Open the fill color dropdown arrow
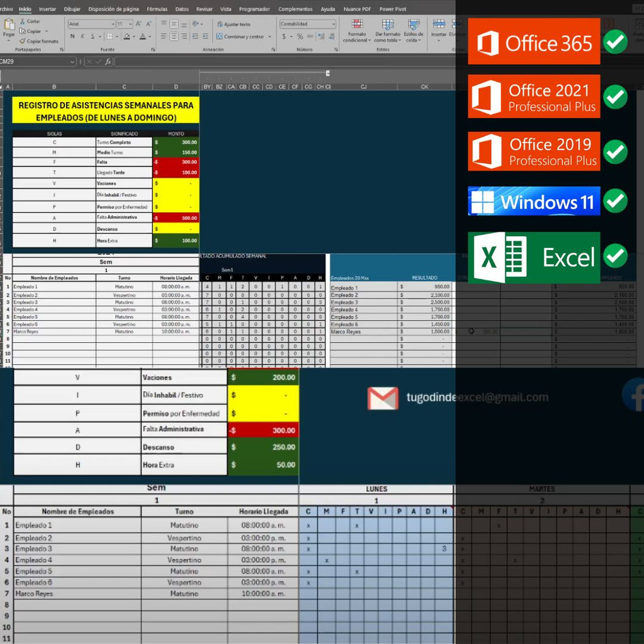 pyautogui.click(x=134, y=37)
